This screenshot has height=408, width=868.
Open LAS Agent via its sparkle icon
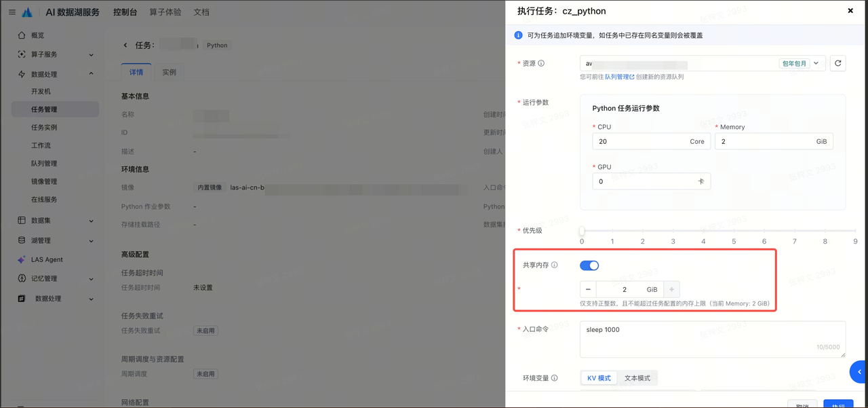point(22,259)
